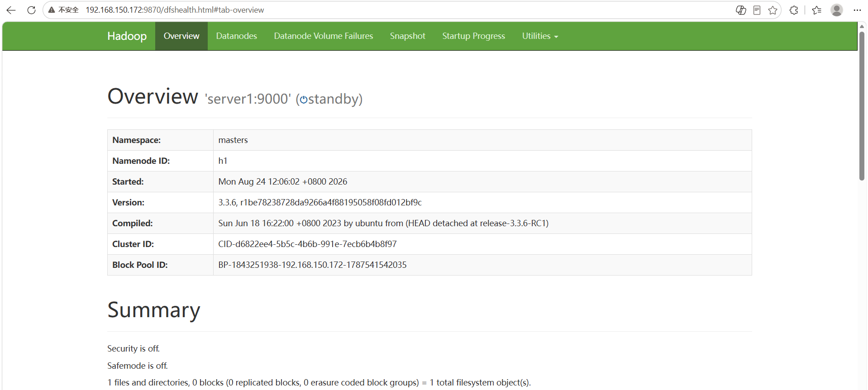Screen dimensions: 868x390
Task: Click the 'Security is off.' line
Action: [134, 349]
